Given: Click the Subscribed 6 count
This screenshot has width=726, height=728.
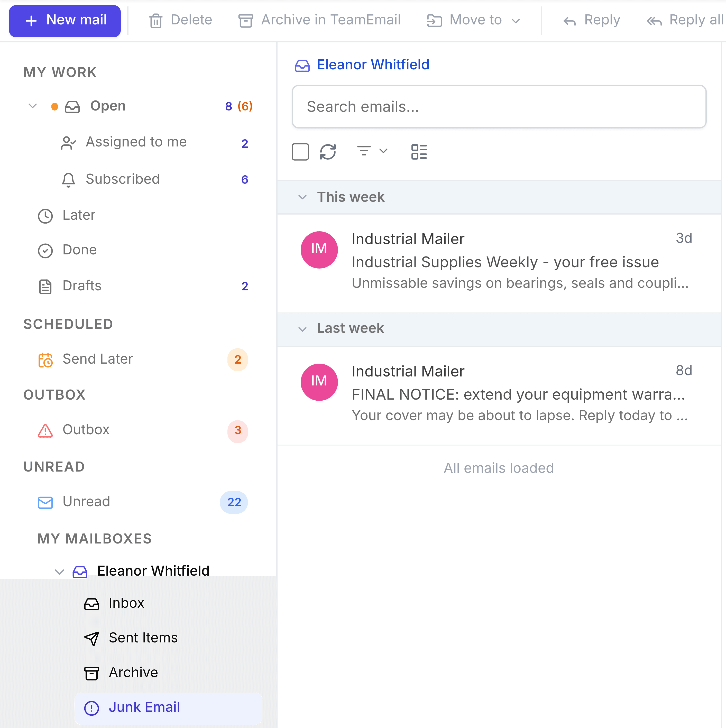Looking at the screenshot, I should tap(244, 180).
